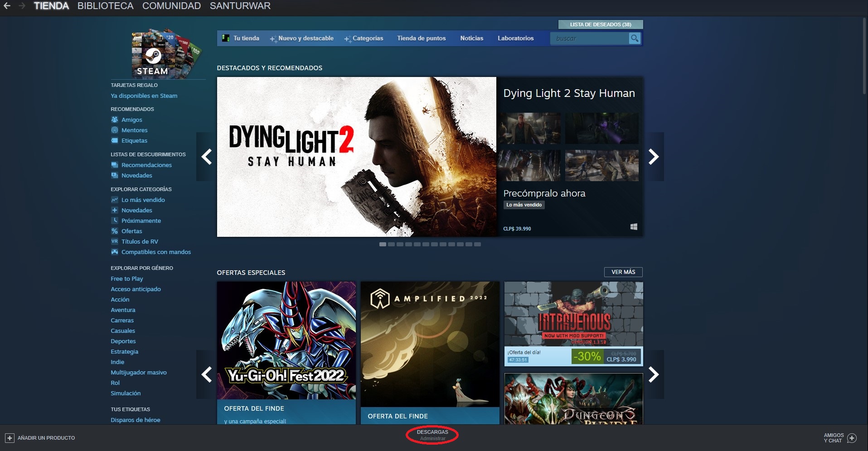View the first Dying Light 2 screenshot thumbnail

point(529,128)
